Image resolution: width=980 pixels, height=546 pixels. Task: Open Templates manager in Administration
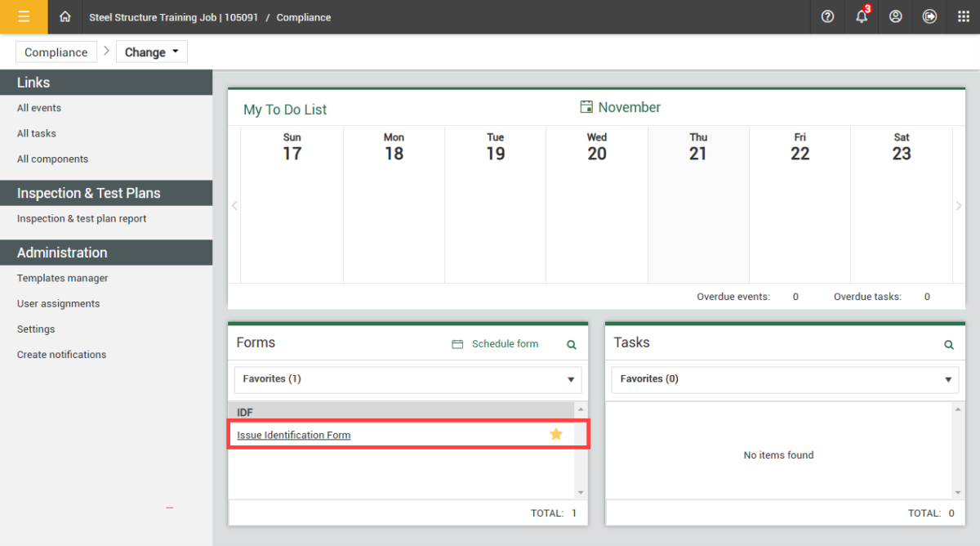pyautogui.click(x=63, y=278)
